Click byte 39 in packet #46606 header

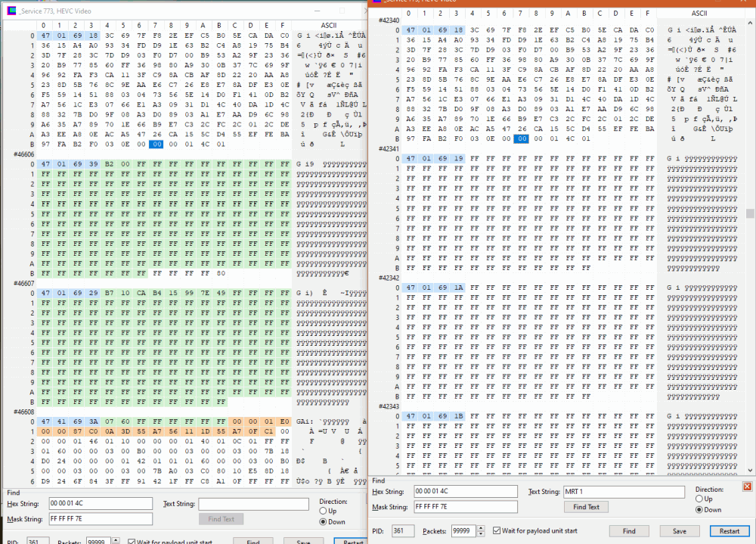coord(93,163)
